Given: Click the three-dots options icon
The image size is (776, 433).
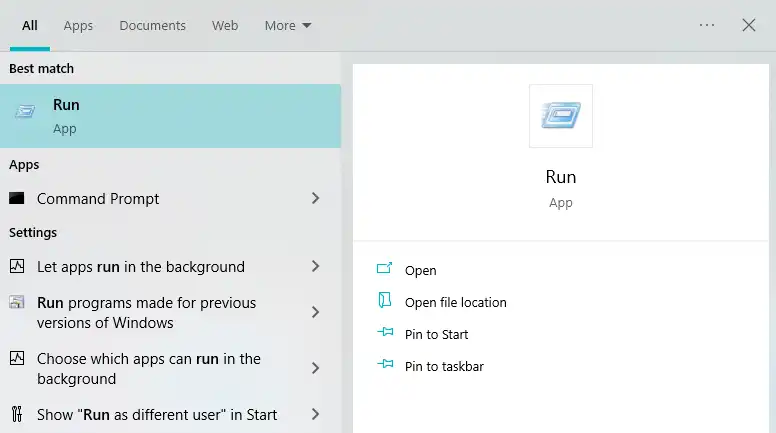Looking at the screenshot, I should [x=707, y=25].
